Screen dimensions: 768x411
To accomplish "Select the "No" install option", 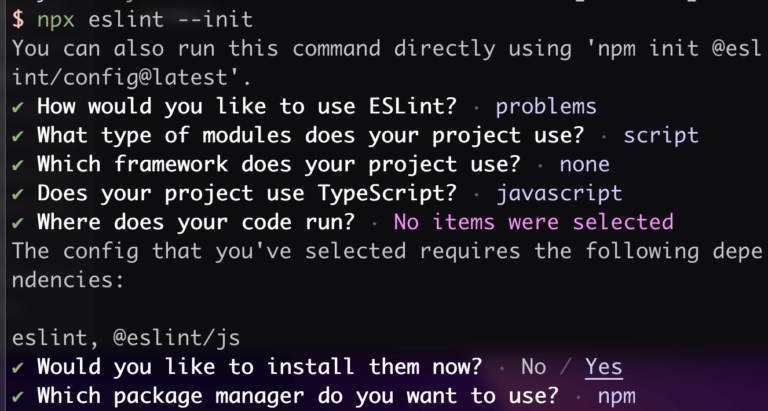I will click(534, 367).
